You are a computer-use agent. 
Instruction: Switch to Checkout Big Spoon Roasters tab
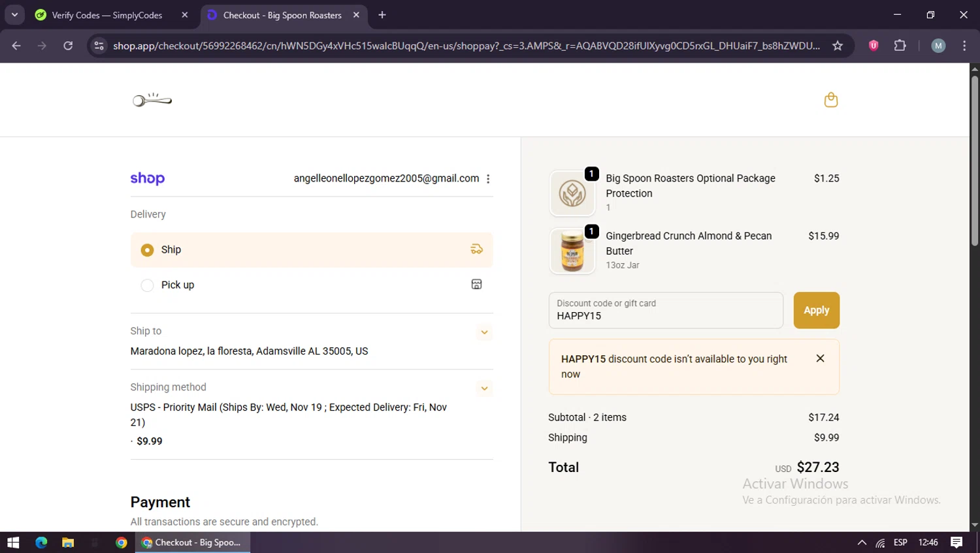tap(284, 15)
